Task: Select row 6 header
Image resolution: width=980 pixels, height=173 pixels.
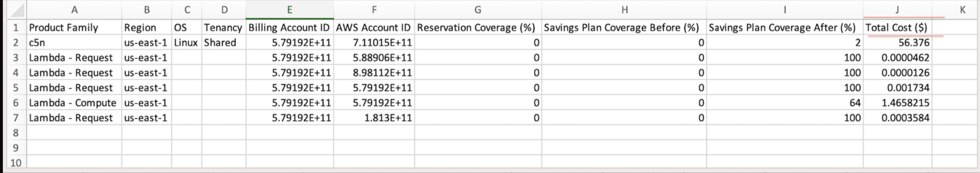Action: tap(16, 103)
